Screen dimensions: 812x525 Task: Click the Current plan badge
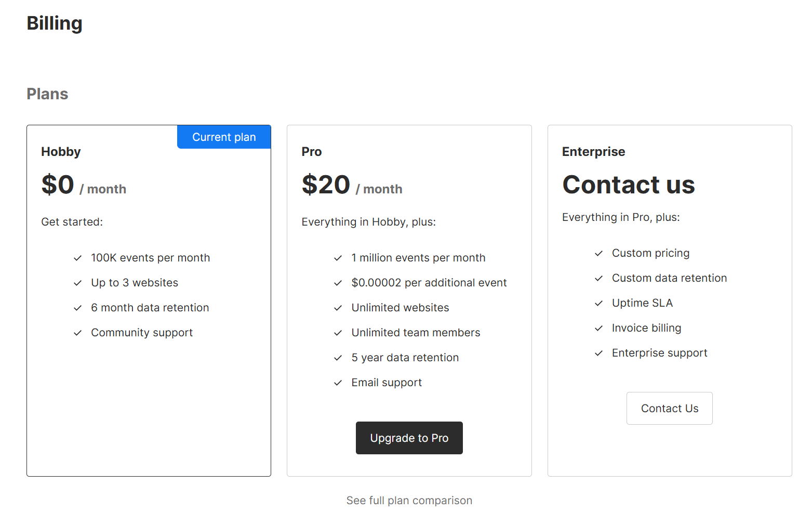[224, 137]
